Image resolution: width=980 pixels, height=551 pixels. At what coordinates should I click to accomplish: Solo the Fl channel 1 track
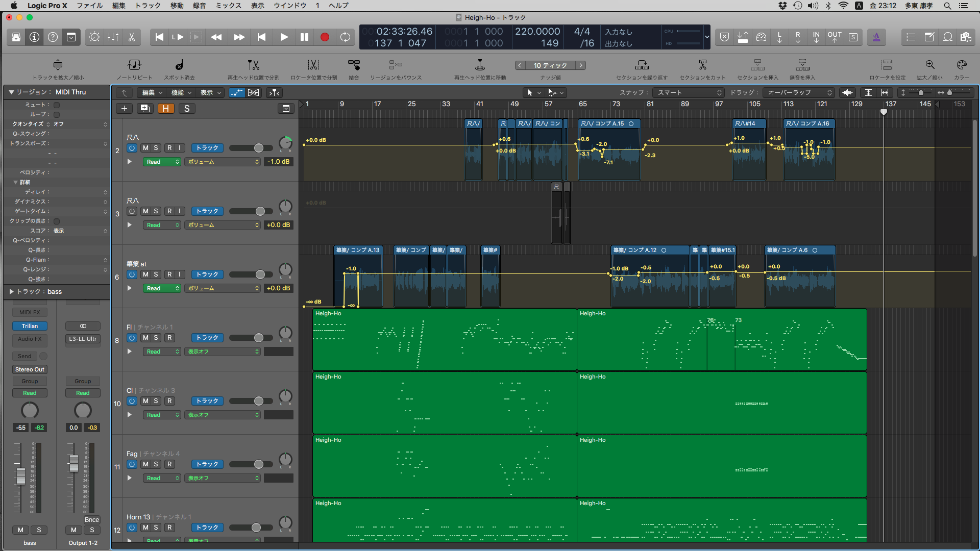click(156, 338)
